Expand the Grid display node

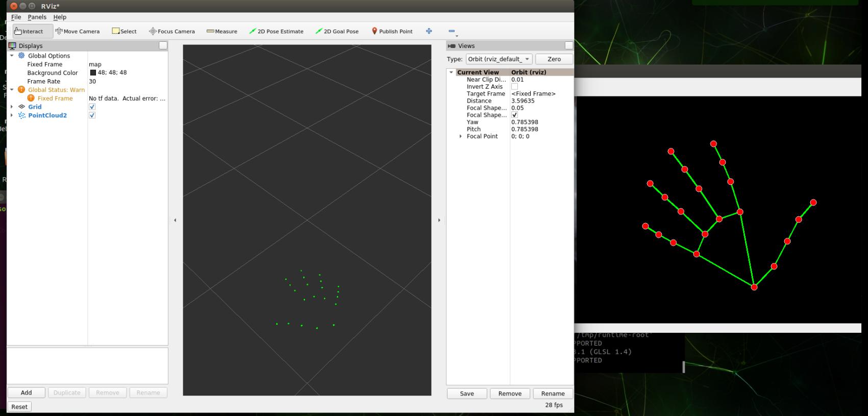point(12,107)
